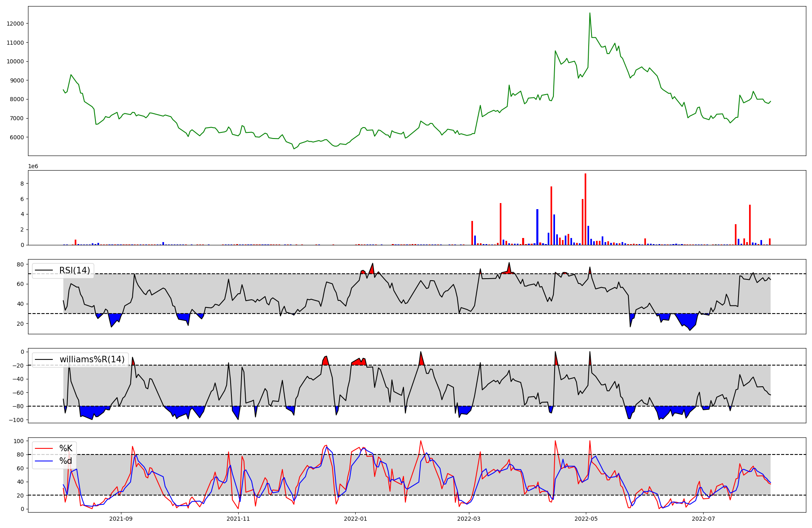Click the 2021-11 date axis label
Image resolution: width=812 pixels, height=528 pixels.
click(x=238, y=519)
